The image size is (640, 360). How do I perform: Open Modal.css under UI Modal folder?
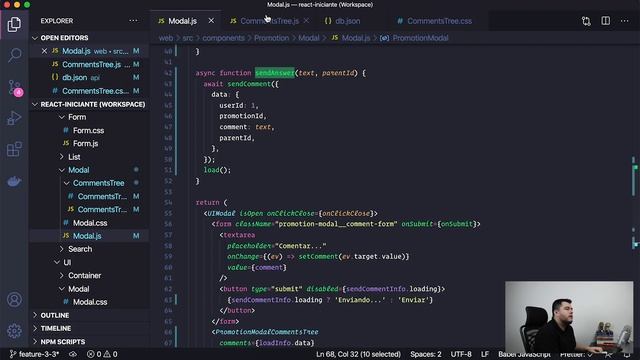pos(90,302)
